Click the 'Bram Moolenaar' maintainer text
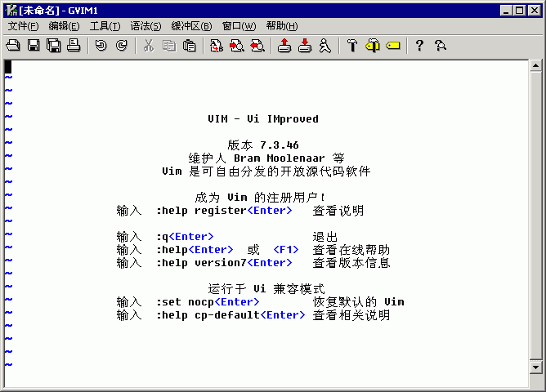 pos(280,158)
